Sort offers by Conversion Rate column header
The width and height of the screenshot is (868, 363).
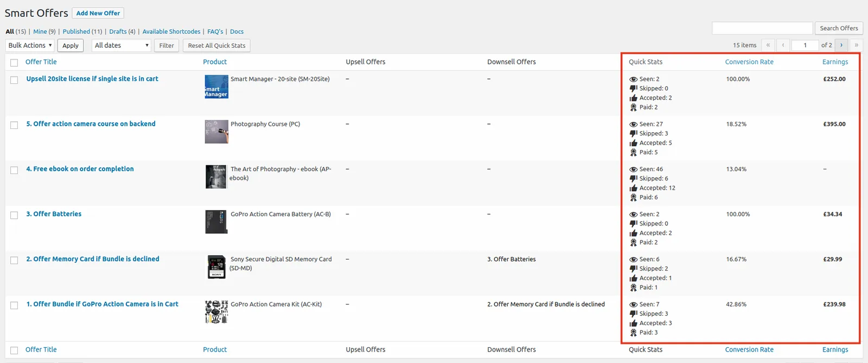pyautogui.click(x=749, y=62)
